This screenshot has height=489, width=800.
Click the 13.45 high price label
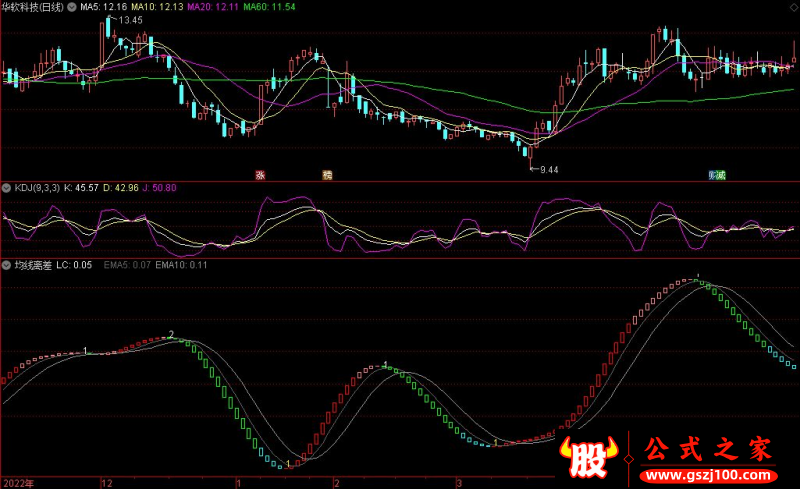click(x=131, y=20)
